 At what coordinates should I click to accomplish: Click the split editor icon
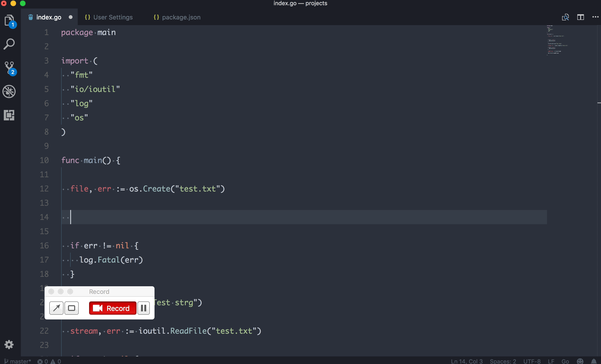point(581,17)
